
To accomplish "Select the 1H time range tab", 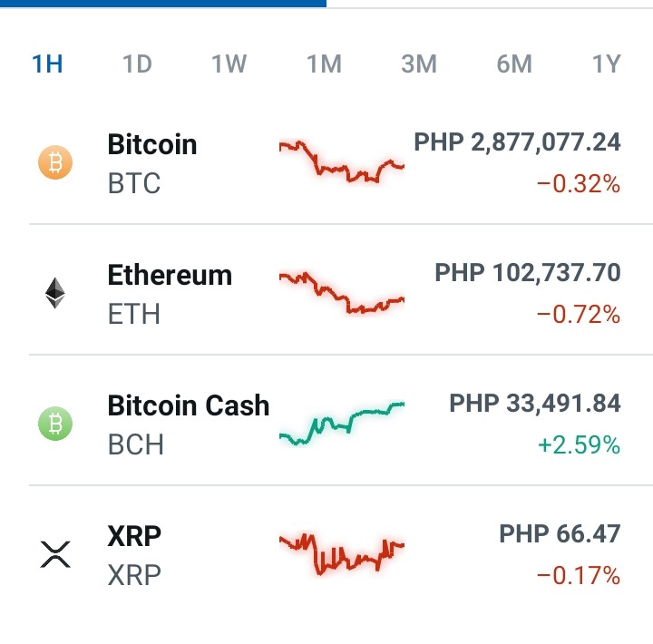I will (x=47, y=64).
